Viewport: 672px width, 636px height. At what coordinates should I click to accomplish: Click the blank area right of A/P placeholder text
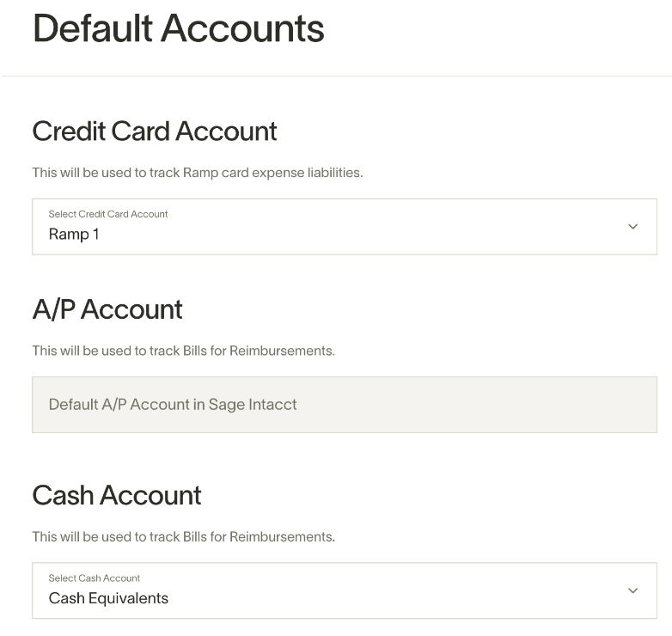(476, 405)
